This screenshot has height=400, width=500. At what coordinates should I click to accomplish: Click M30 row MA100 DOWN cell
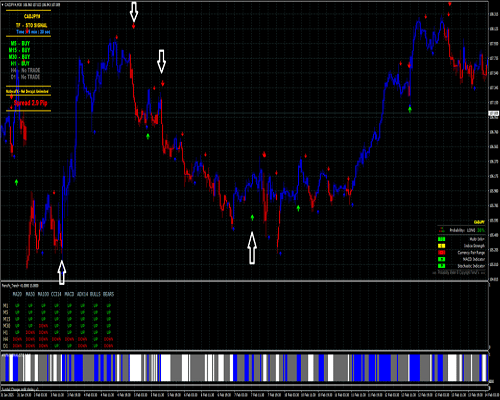point(43,326)
